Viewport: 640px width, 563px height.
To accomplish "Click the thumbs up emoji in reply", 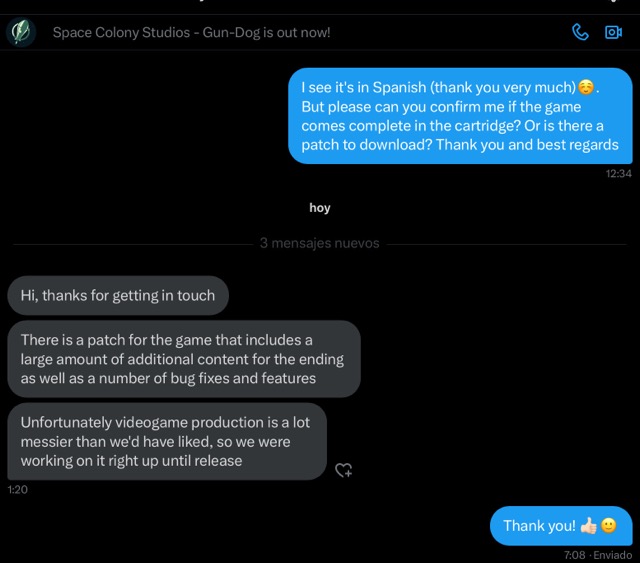I will point(588,526).
